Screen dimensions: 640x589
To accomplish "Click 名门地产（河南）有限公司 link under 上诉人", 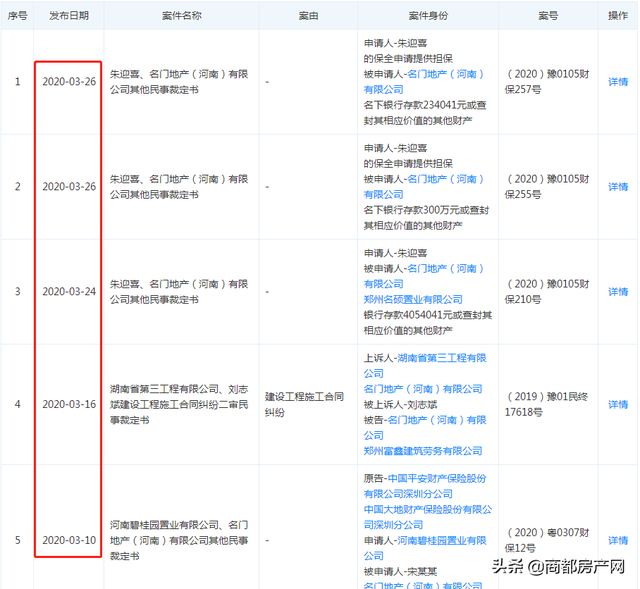I will [x=423, y=389].
